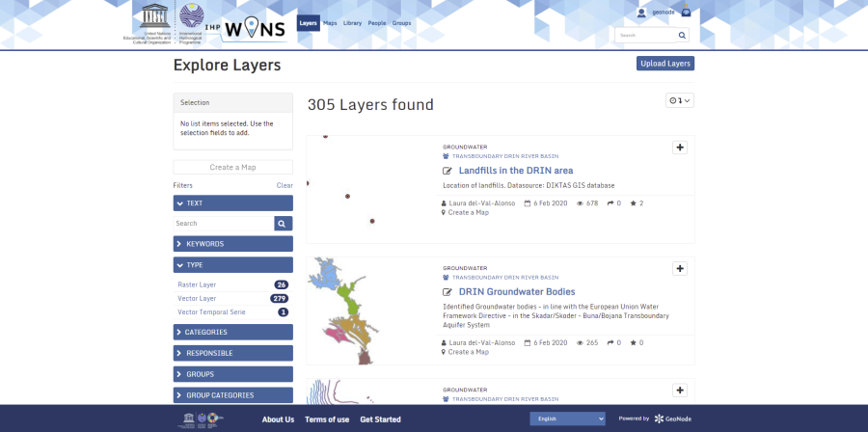
Task: Expand the RESPONSIBLE filter section
Action: point(233,353)
